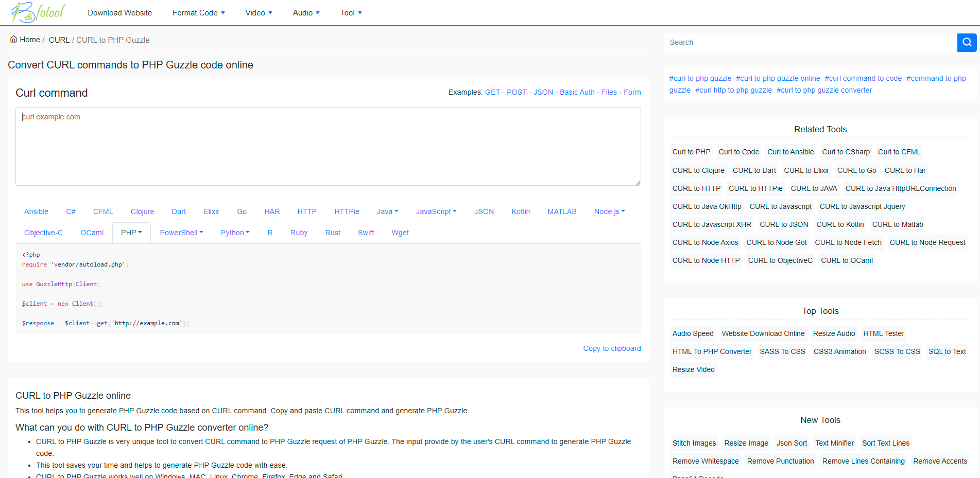Select the Kotlin language tab
The image size is (980, 478).
521,211
